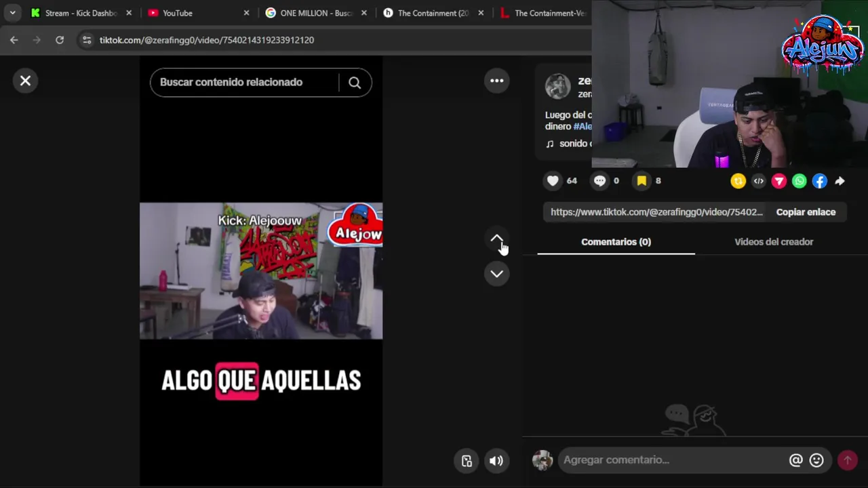Open the three-dots more options menu
The width and height of the screenshot is (868, 488).
(497, 81)
